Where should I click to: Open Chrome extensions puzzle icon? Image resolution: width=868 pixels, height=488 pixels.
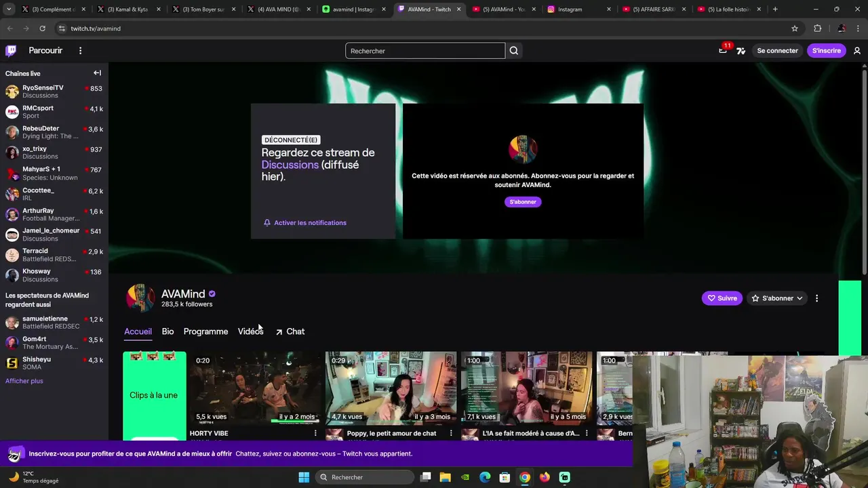pyautogui.click(x=817, y=28)
